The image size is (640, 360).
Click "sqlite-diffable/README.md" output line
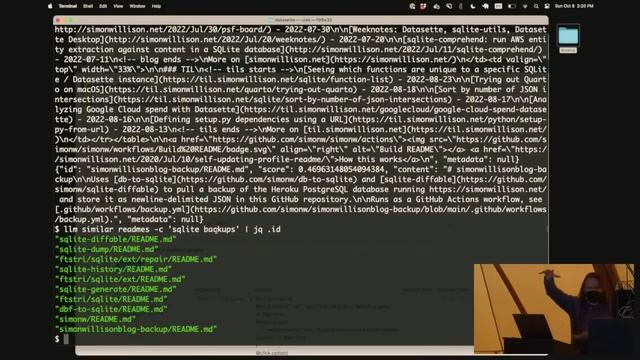pyautogui.click(x=116, y=239)
